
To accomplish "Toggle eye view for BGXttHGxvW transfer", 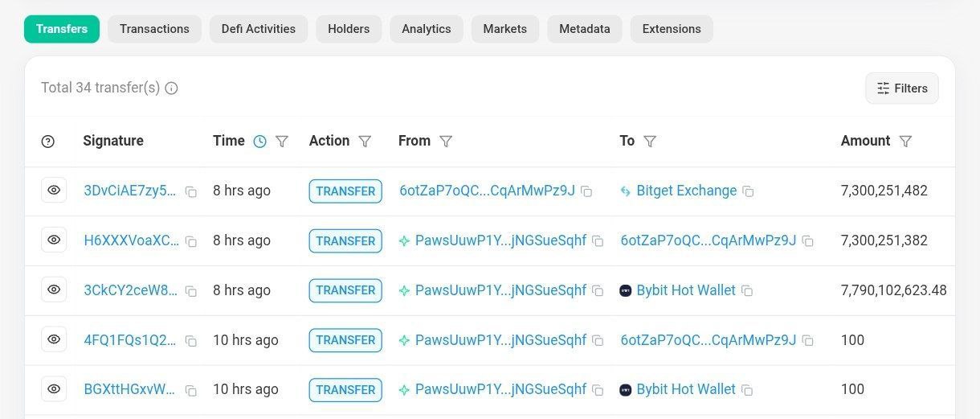I will [x=54, y=389].
